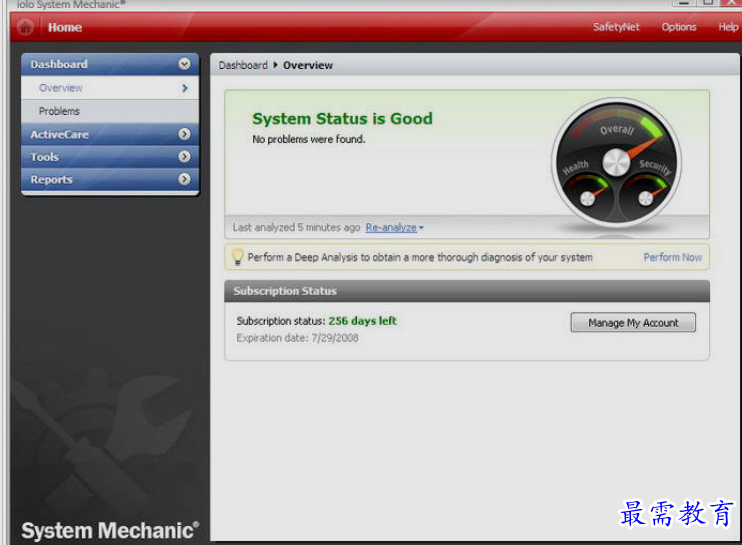The height and width of the screenshot is (545, 742).
Task: Click the Re-analyze link
Action: pyautogui.click(x=391, y=228)
